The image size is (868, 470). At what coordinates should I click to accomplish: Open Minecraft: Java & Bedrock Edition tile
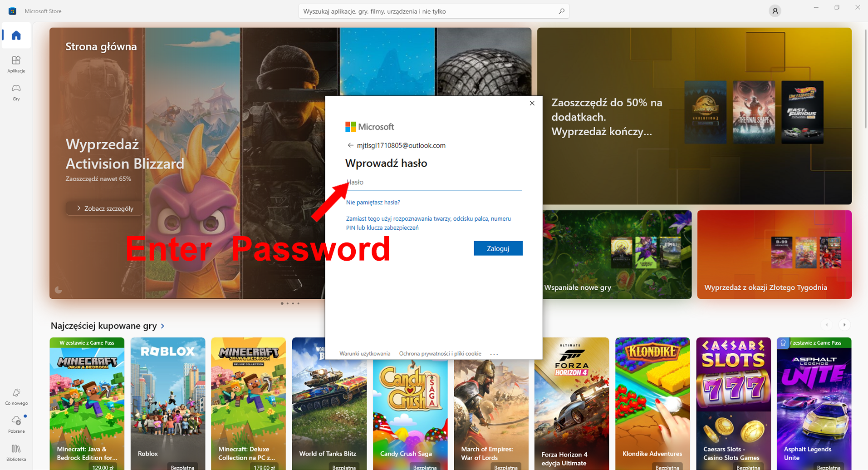click(87, 404)
